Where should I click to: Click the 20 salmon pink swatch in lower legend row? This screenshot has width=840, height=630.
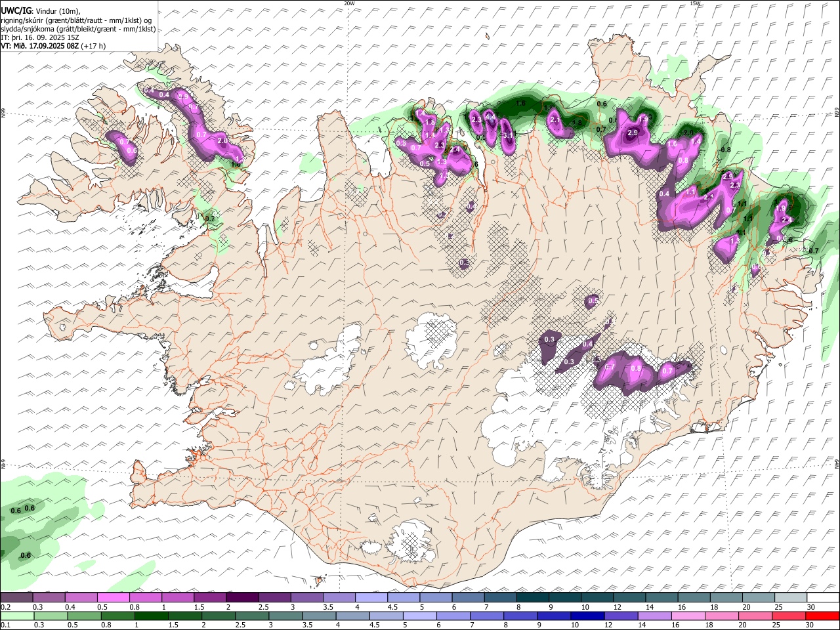point(756,616)
